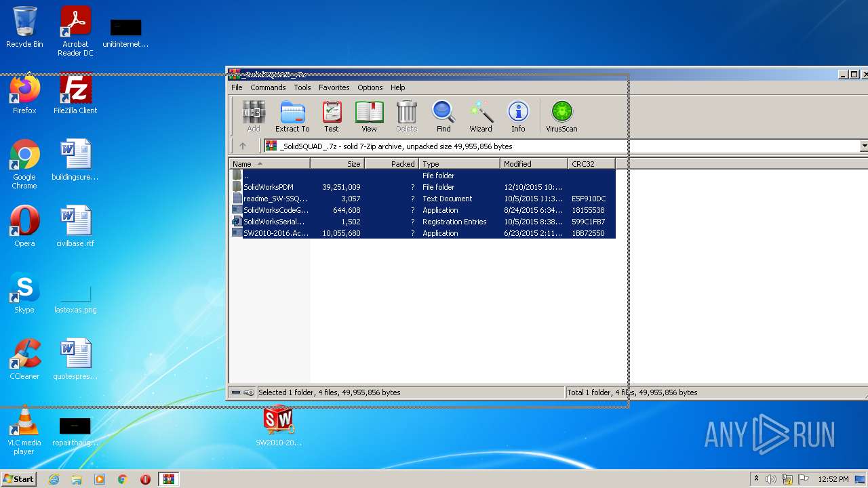
Task: Open Acrobat Reader DC desktop shortcut
Action: (x=75, y=31)
